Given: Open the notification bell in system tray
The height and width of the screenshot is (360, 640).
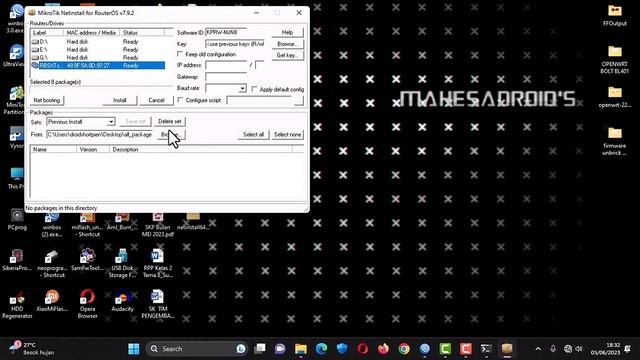Looking at the screenshot, I should pos(628,349).
